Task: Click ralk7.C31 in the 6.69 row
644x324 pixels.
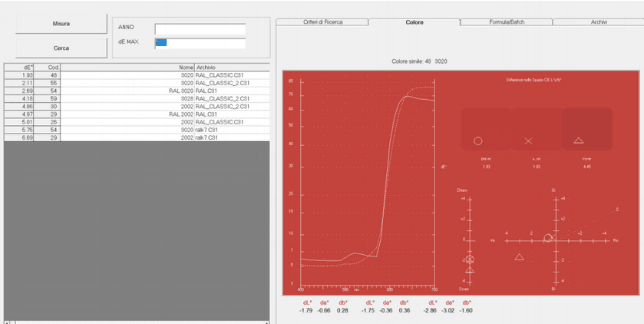Action: pyautogui.click(x=206, y=137)
